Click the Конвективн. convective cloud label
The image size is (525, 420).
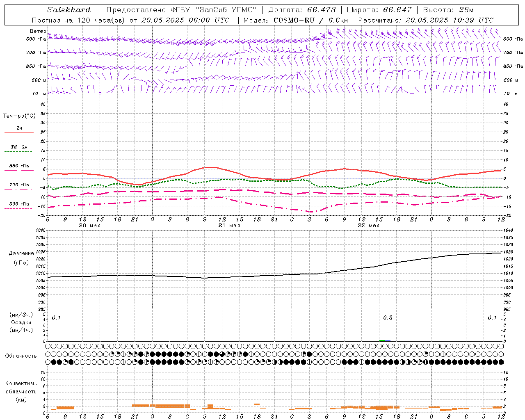[x=21, y=383]
